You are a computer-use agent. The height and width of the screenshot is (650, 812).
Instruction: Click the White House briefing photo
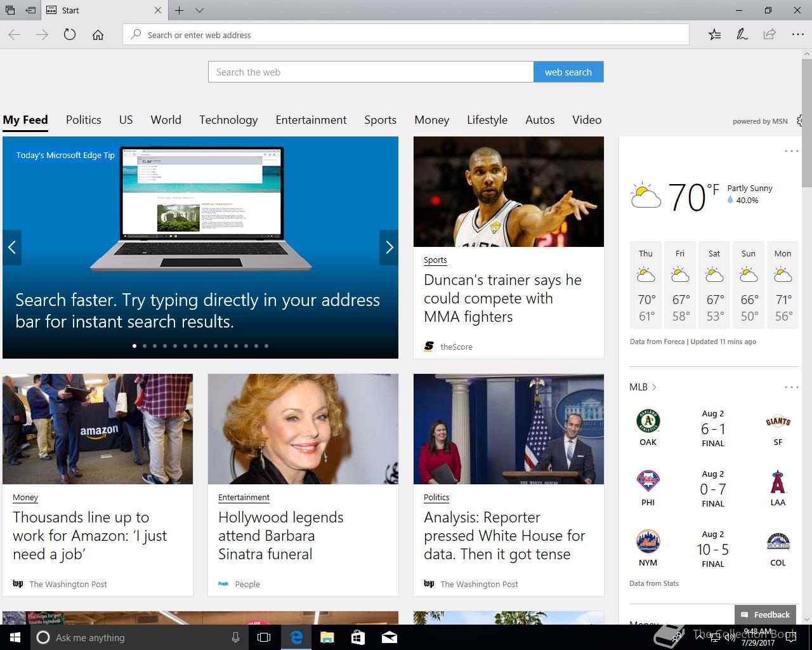(509, 429)
